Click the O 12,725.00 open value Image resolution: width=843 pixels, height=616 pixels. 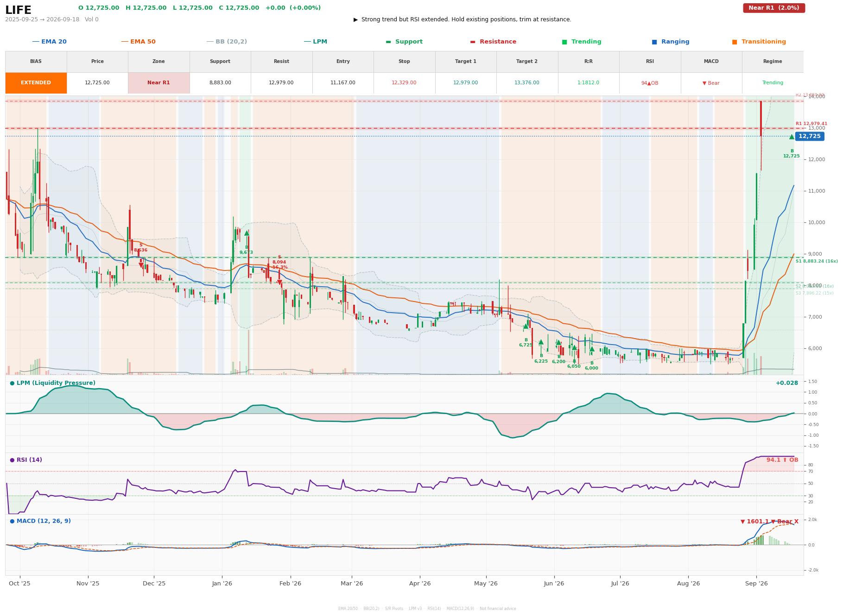click(x=99, y=8)
